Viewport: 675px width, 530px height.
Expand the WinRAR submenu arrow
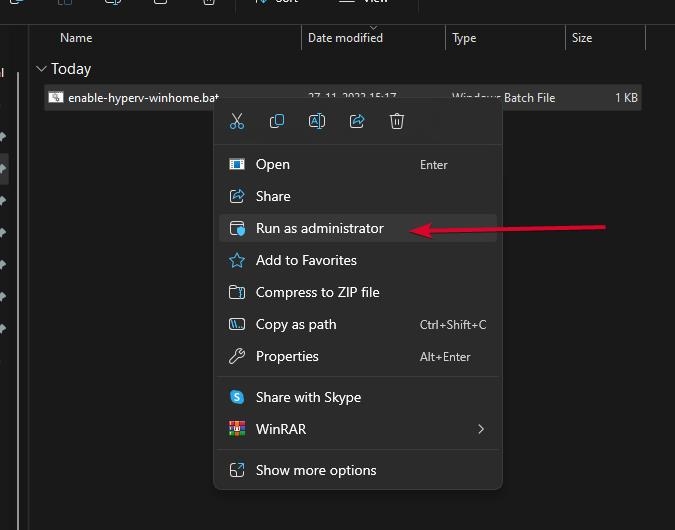click(481, 429)
